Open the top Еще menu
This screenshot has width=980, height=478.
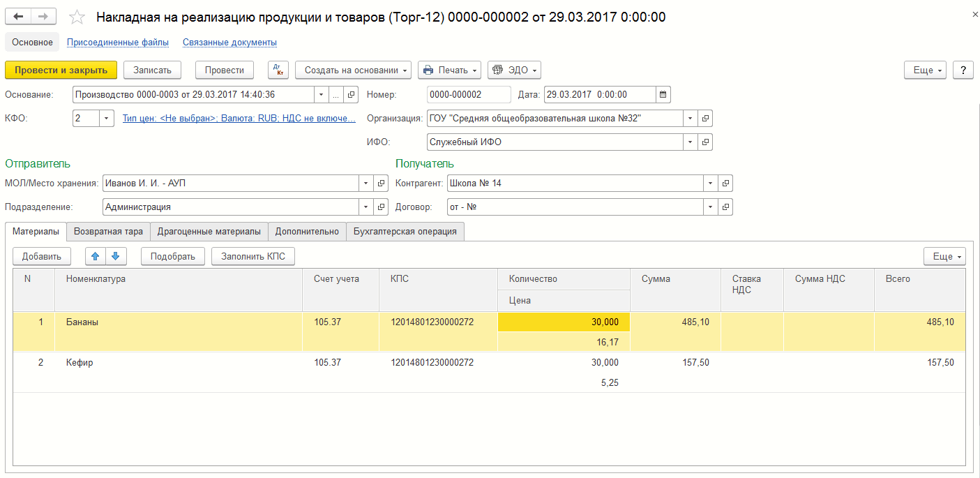pyautogui.click(x=925, y=70)
